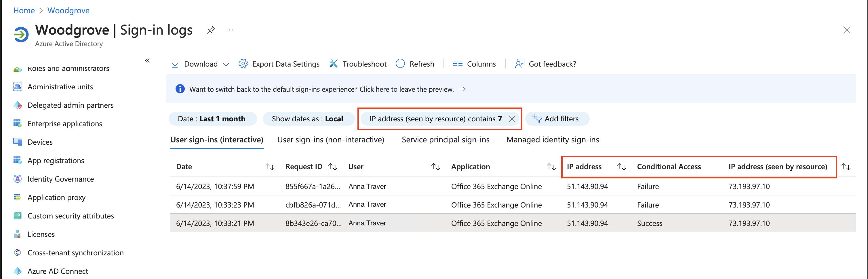Change Show dates as Local filter
The height and width of the screenshot is (279, 868).
click(308, 119)
